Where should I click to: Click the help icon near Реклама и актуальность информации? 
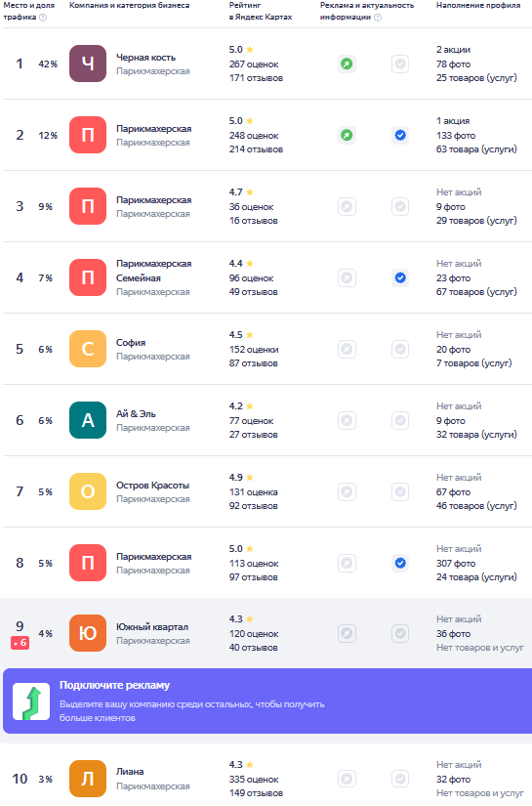[x=378, y=18]
